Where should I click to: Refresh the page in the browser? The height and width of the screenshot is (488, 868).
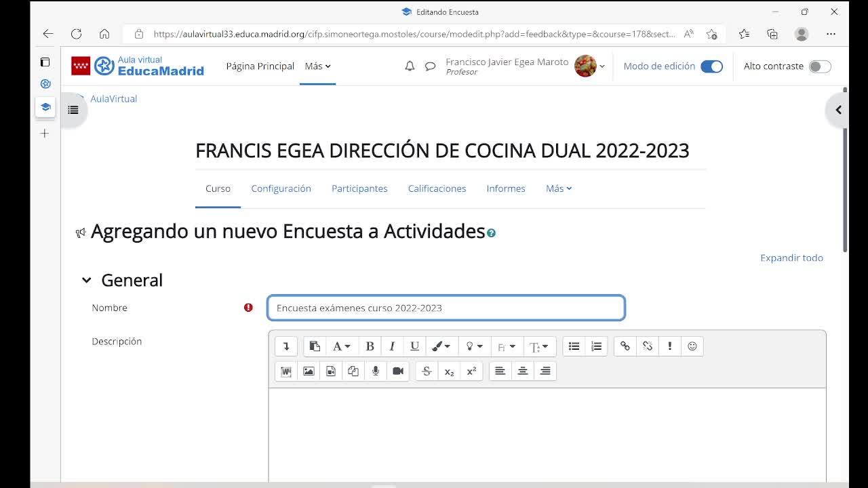76,34
